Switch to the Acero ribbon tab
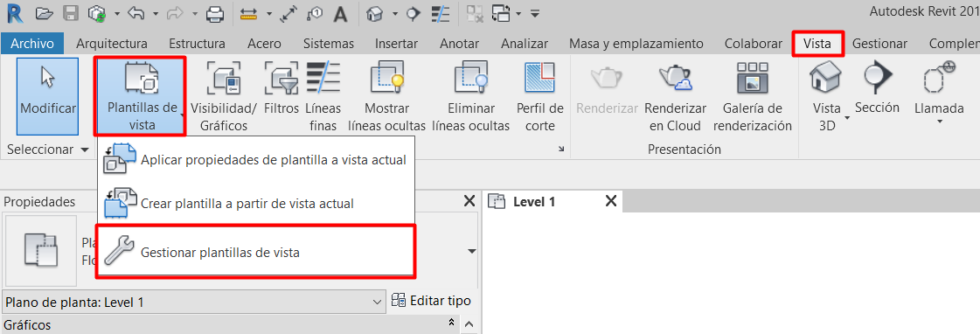 point(264,44)
